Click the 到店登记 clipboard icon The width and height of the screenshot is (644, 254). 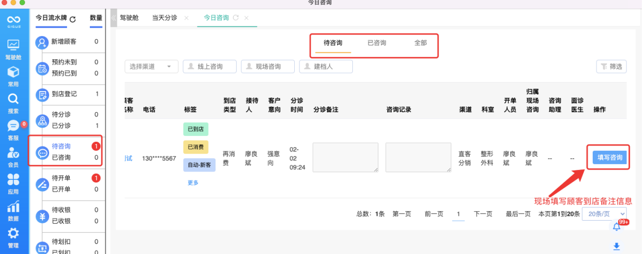pyautogui.click(x=42, y=95)
